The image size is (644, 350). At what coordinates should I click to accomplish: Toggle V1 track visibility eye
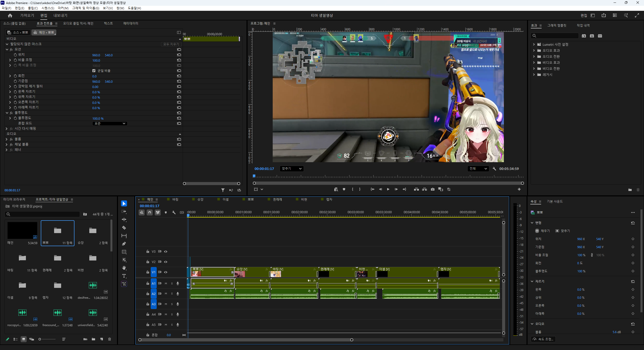166,272
